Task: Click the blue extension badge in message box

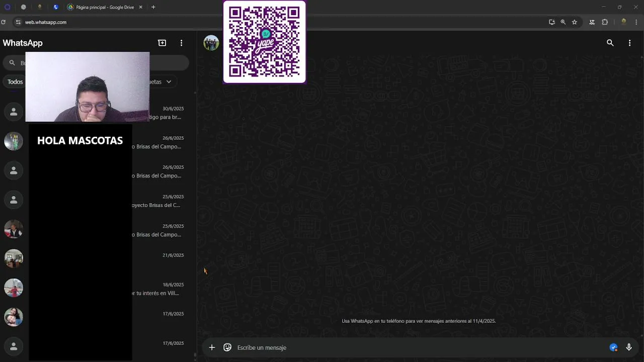Action: click(x=613, y=347)
